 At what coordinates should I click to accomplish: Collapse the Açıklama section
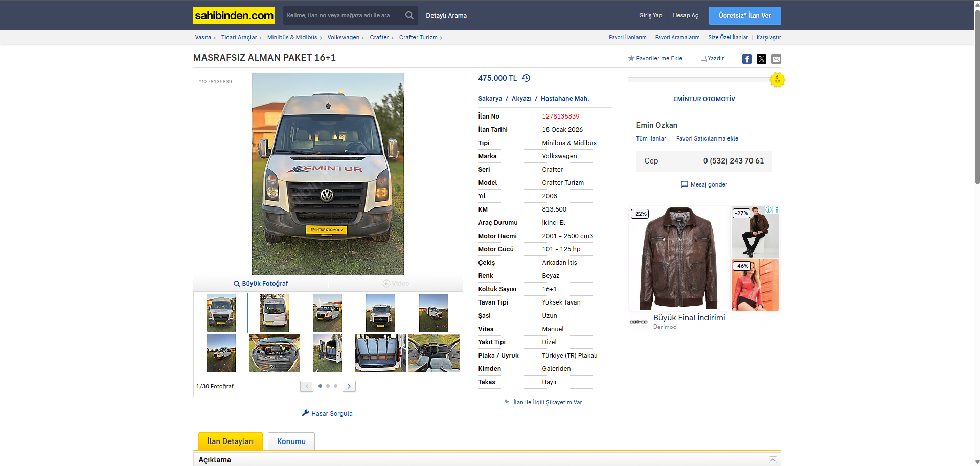click(x=773, y=460)
